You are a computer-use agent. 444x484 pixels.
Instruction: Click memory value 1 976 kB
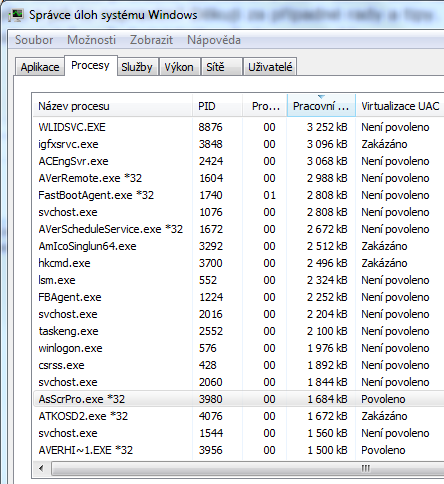[327, 348]
